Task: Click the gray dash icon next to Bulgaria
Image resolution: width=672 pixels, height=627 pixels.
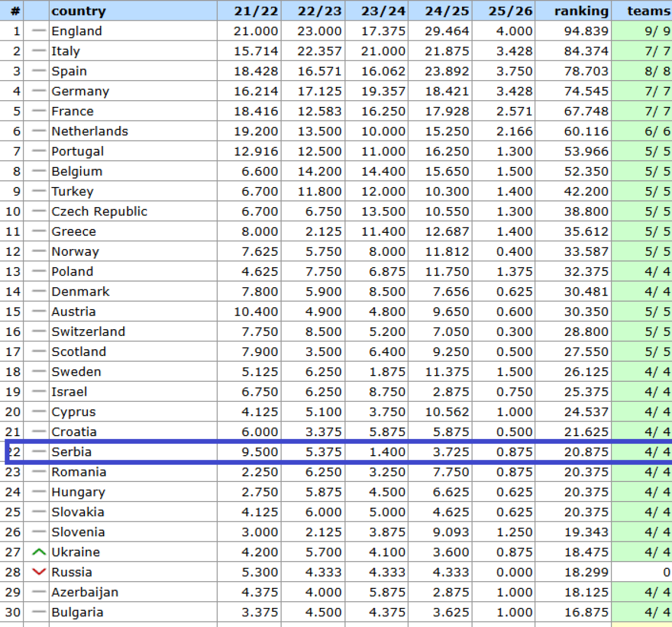Action: click(39, 612)
